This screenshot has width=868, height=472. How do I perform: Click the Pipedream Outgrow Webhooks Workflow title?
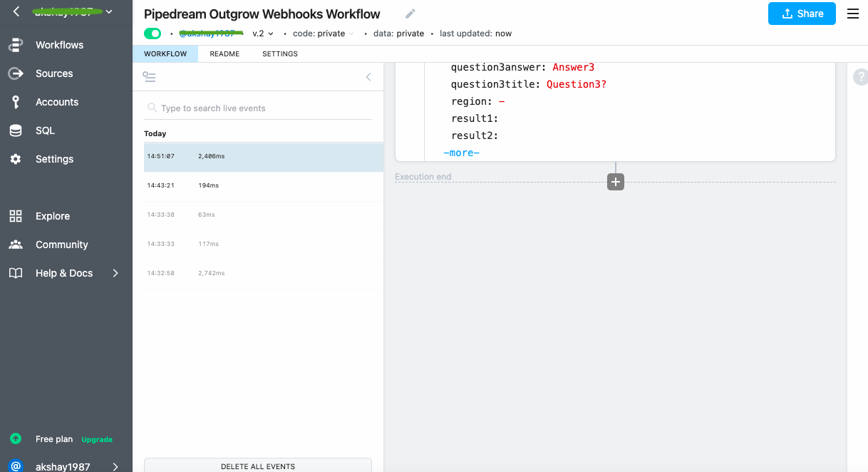click(262, 14)
